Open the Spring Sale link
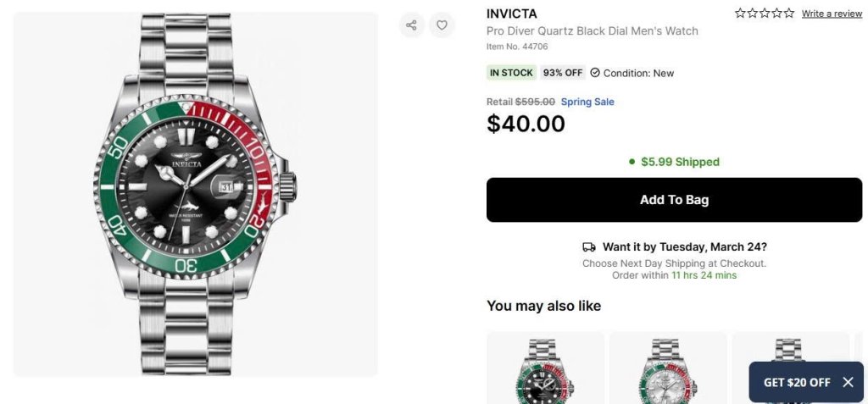This screenshot has width=868, height=404. (x=587, y=102)
